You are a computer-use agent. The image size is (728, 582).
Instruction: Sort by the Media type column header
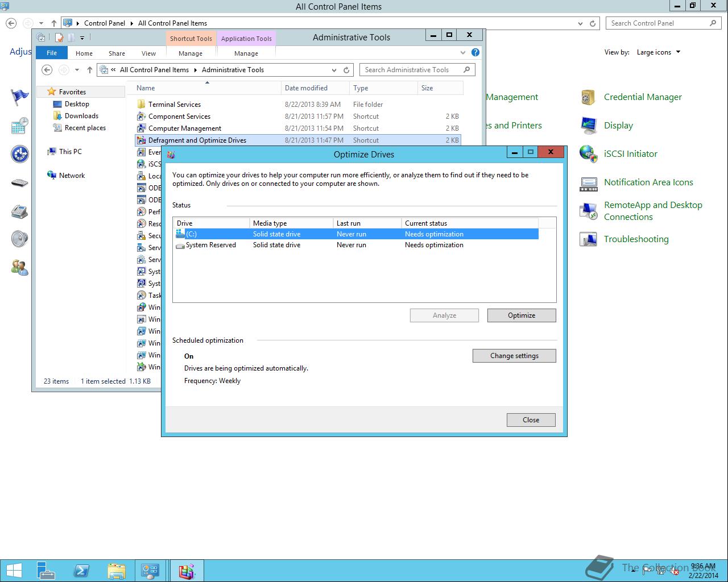coord(291,223)
